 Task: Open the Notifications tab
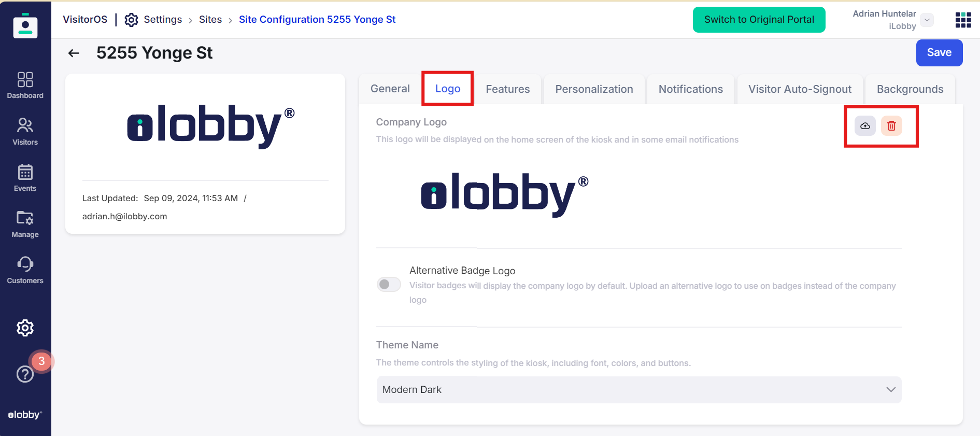(691, 89)
